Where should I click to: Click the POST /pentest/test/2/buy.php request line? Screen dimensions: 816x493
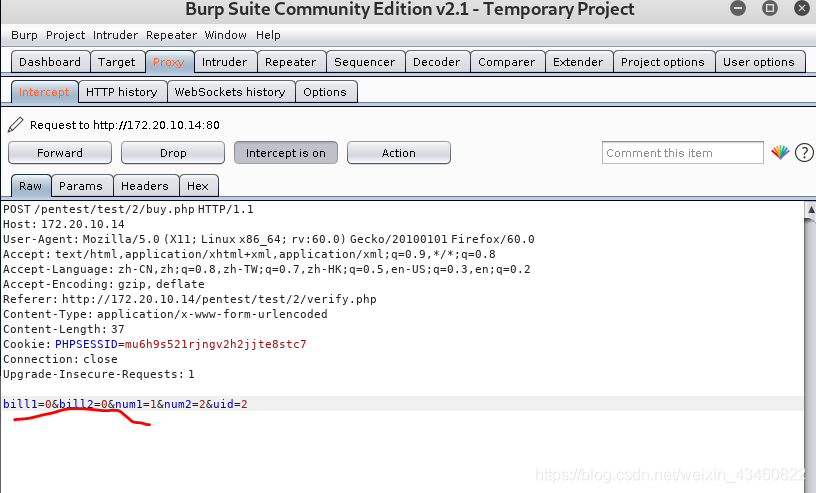pyautogui.click(x=128, y=209)
